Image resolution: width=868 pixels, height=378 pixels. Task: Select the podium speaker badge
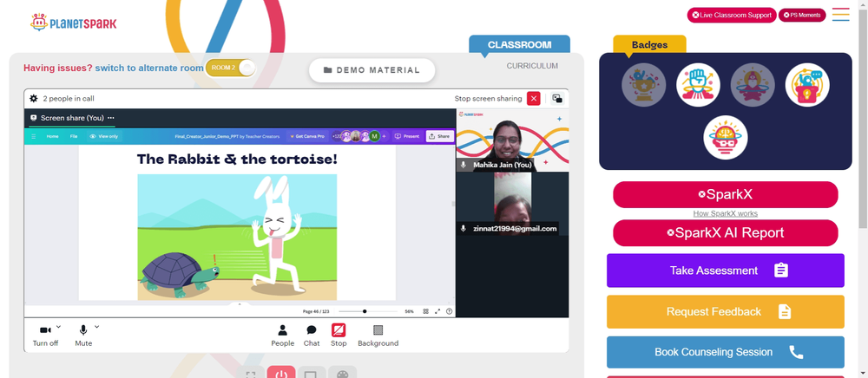[x=807, y=85]
